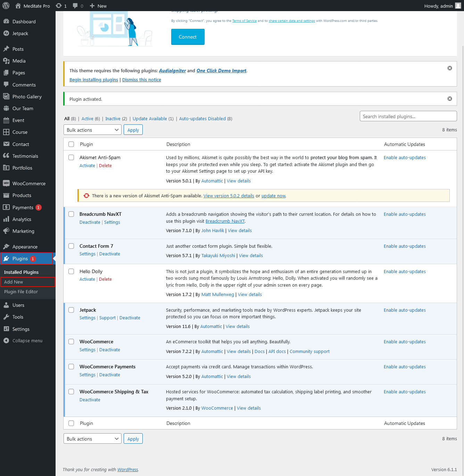Image resolution: width=464 pixels, height=476 pixels.
Task: Click the Course grid icon
Action: click(x=6, y=132)
